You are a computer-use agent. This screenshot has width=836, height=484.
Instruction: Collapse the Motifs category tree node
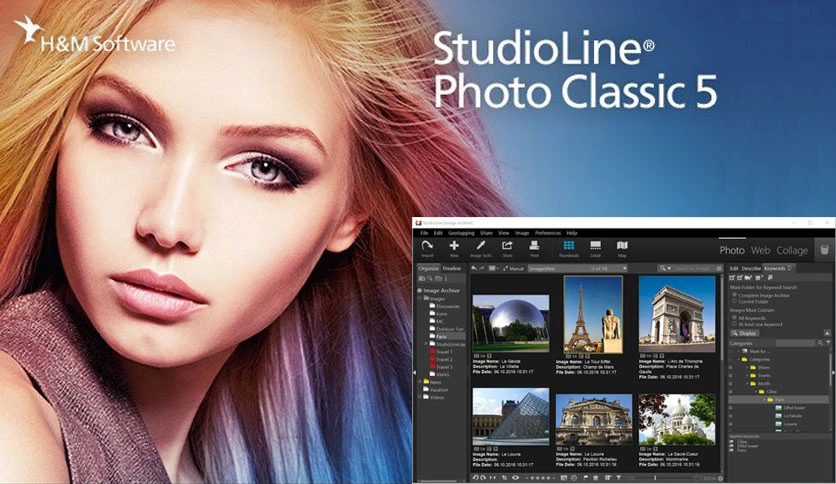747,384
